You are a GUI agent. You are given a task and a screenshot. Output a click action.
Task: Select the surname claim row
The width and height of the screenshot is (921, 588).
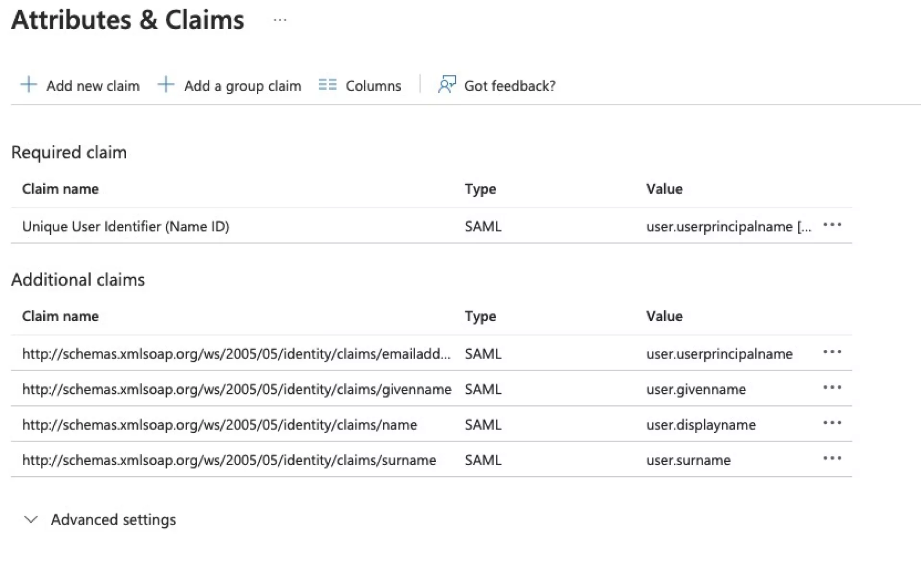tap(229, 460)
